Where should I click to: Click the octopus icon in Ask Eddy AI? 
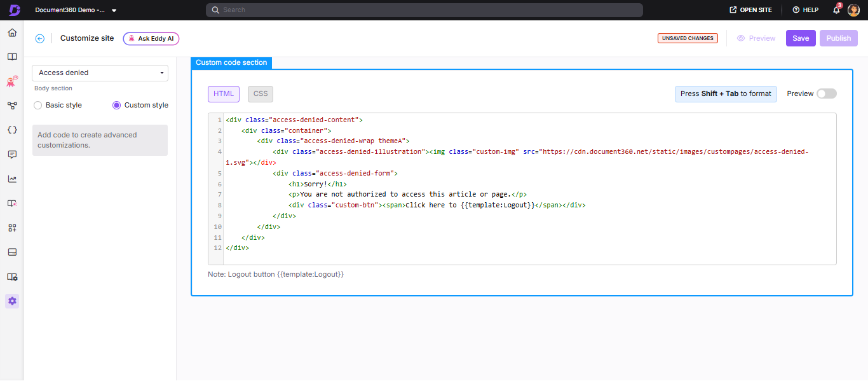pyautogui.click(x=132, y=39)
